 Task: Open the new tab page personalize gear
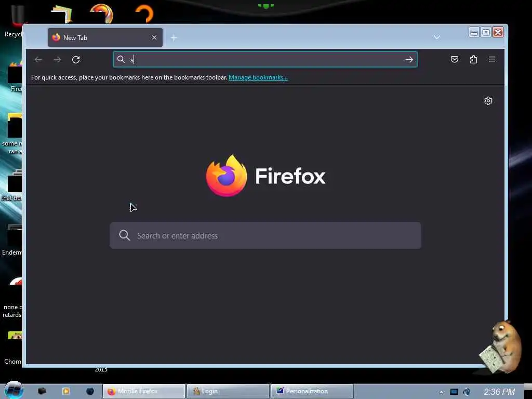(x=488, y=101)
